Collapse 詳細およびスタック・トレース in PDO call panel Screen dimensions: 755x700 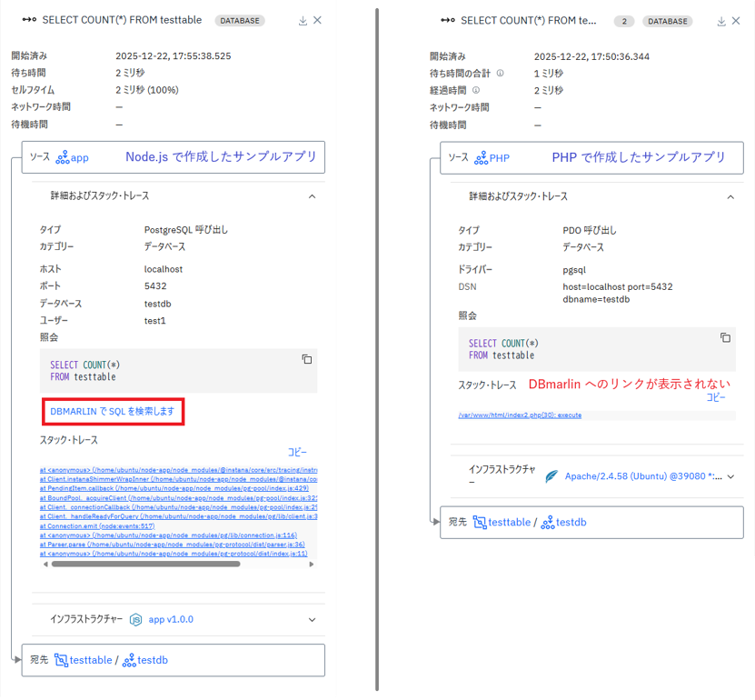click(730, 197)
